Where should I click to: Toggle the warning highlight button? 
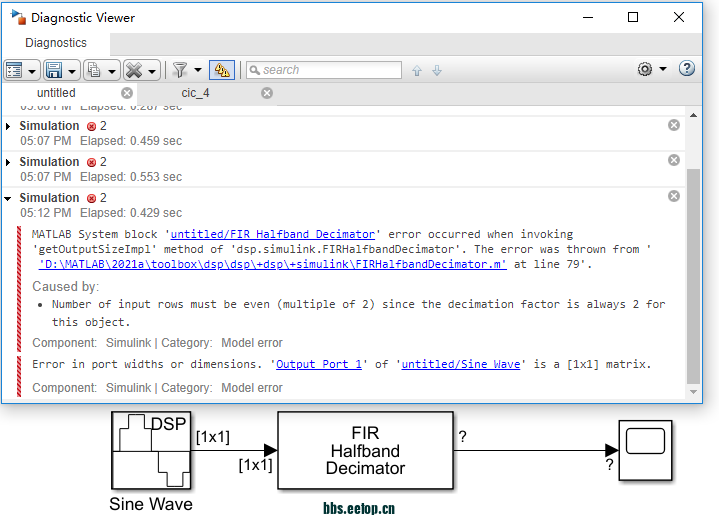pyautogui.click(x=222, y=70)
